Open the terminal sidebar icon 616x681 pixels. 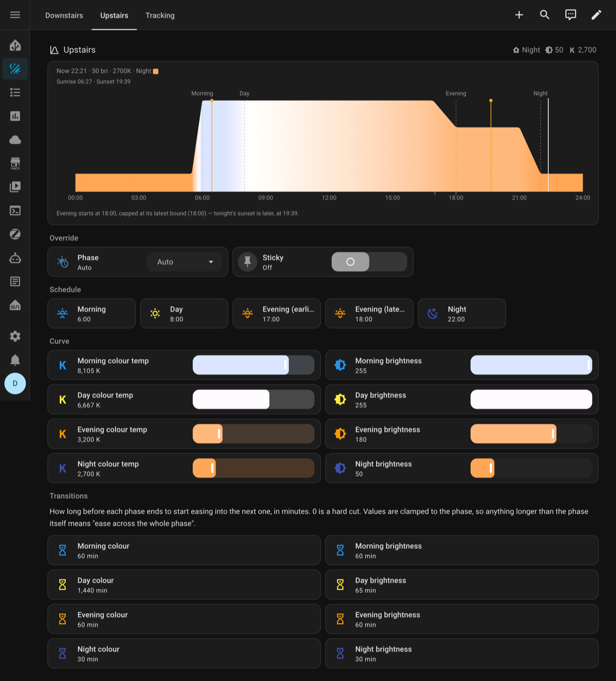15,210
